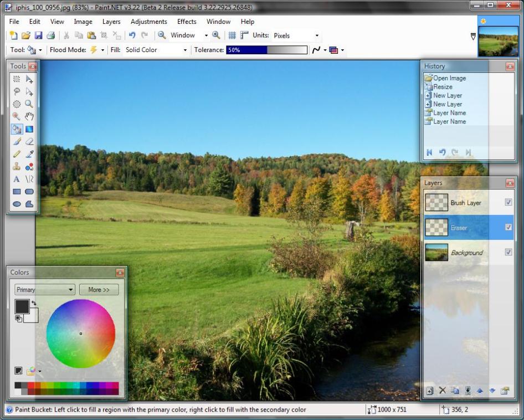Open the Adjustments menu
524x420 pixels.
[148, 22]
